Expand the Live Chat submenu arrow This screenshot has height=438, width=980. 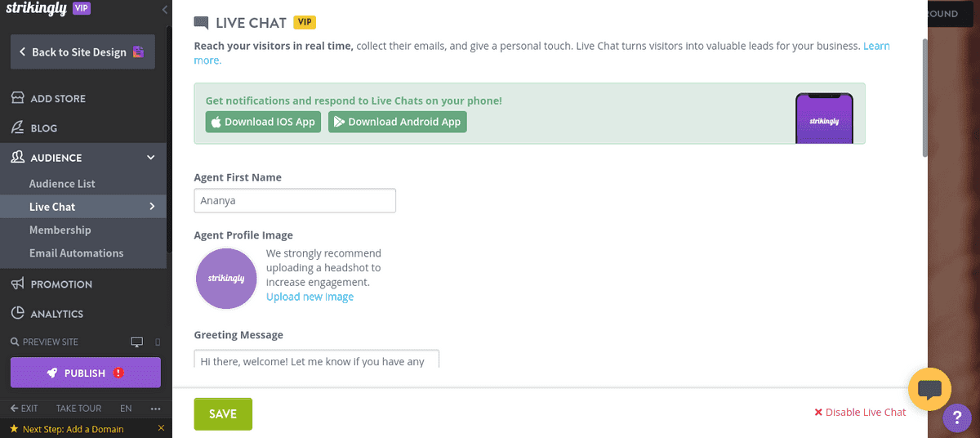[152, 207]
